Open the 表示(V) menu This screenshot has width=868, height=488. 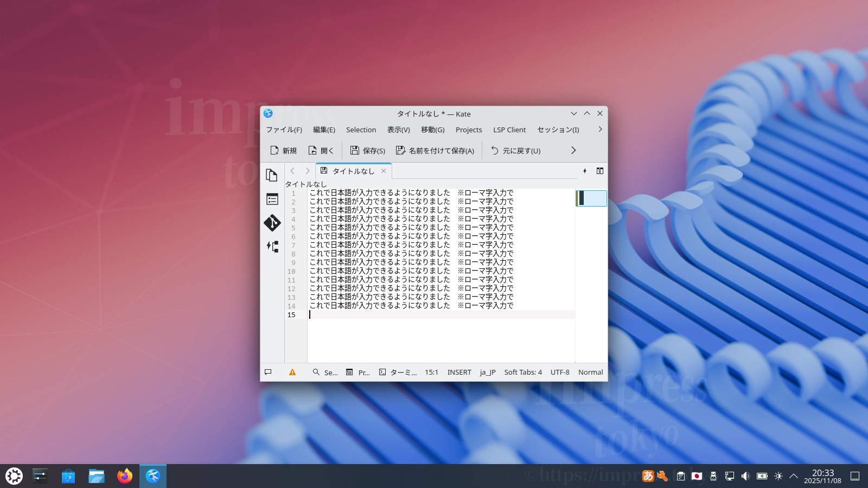pos(398,130)
